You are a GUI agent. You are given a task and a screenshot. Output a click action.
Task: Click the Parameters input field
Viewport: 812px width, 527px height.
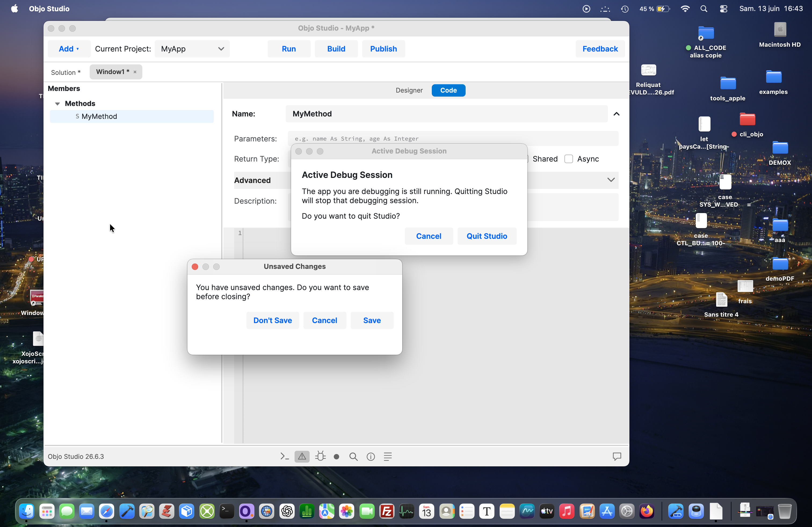453,139
